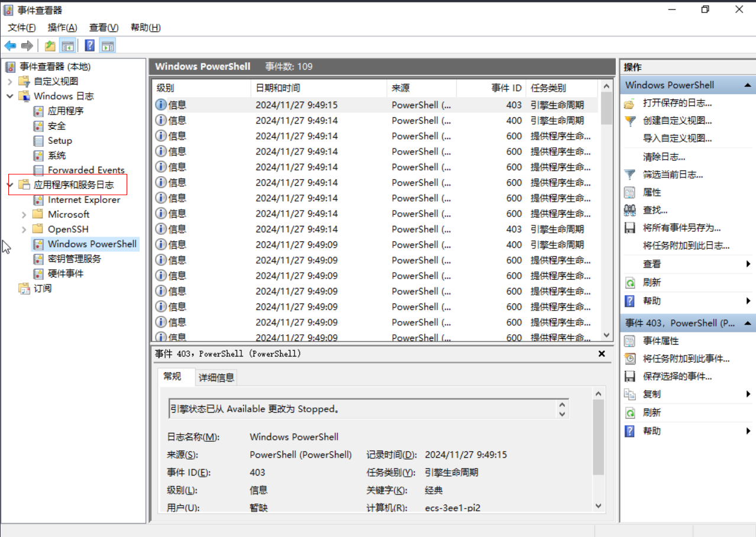
Task: Select Forwarded Events in the tree
Action: tap(86, 170)
